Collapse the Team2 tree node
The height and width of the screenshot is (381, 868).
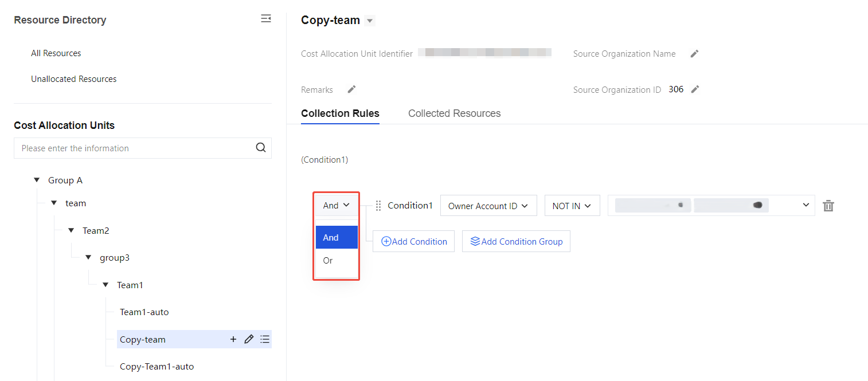point(71,230)
